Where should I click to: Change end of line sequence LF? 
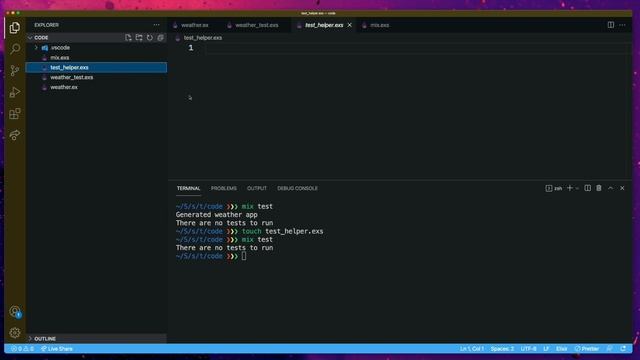(x=546, y=349)
